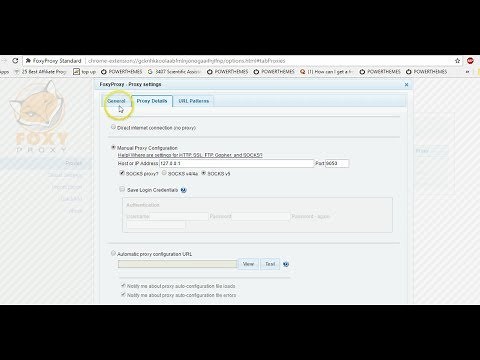
Task: Click the Test button for PAC URL
Action: [x=270, y=264]
